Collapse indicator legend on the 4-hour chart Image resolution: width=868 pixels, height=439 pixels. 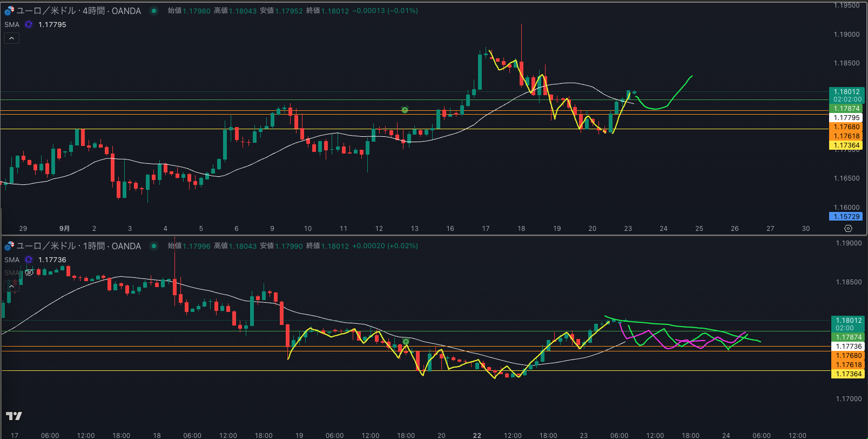click(11, 38)
